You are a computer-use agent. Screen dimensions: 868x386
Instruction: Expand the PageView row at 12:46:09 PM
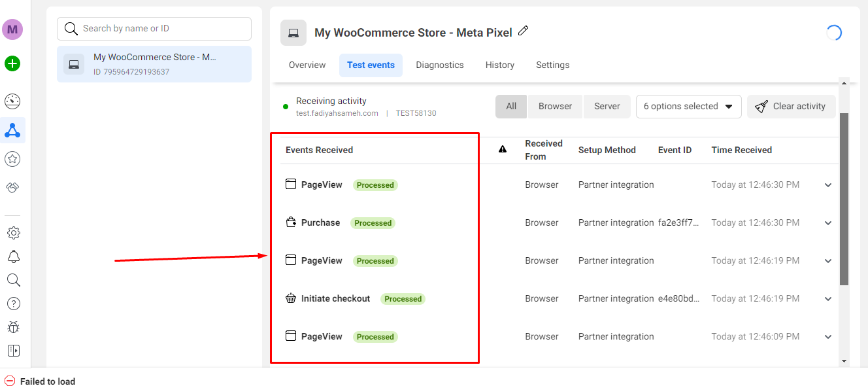coord(828,337)
